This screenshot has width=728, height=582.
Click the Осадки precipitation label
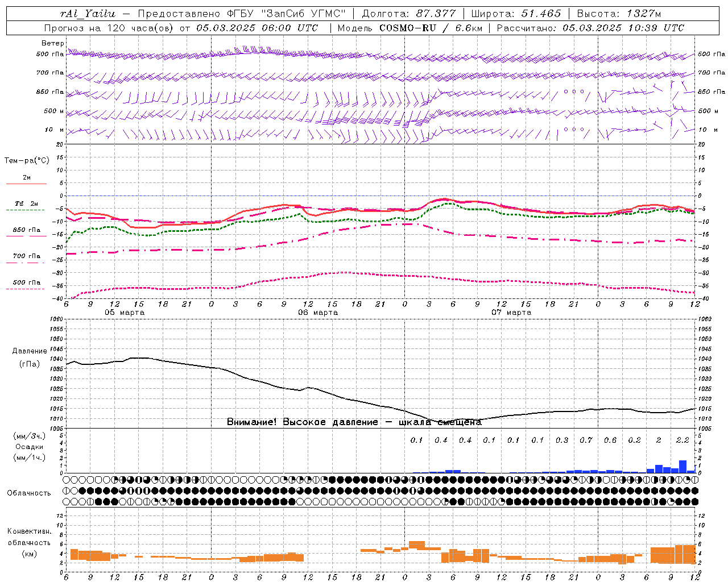[30, 447]
